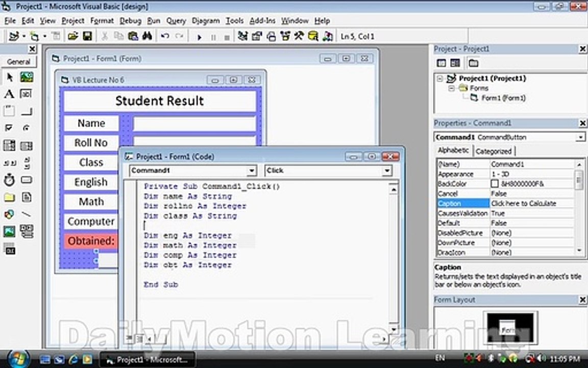
Task: Open the Properties object selector dropdown
Action: pos(580,137)
